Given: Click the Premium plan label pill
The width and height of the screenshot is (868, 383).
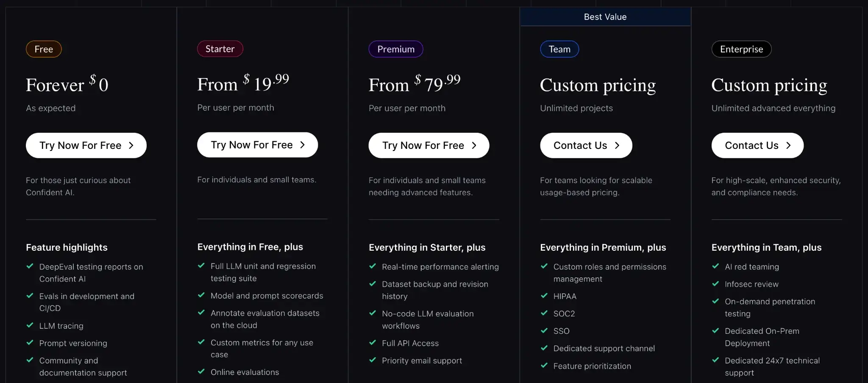Looking at the screenshot, I should 396,49.
